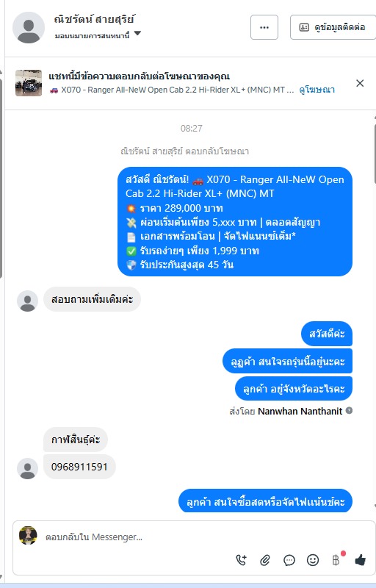The height and width of the screenshot is (588, 376).
Task: Click the ตอบกลับใน Messenger input field
Action: pos(135,537)
